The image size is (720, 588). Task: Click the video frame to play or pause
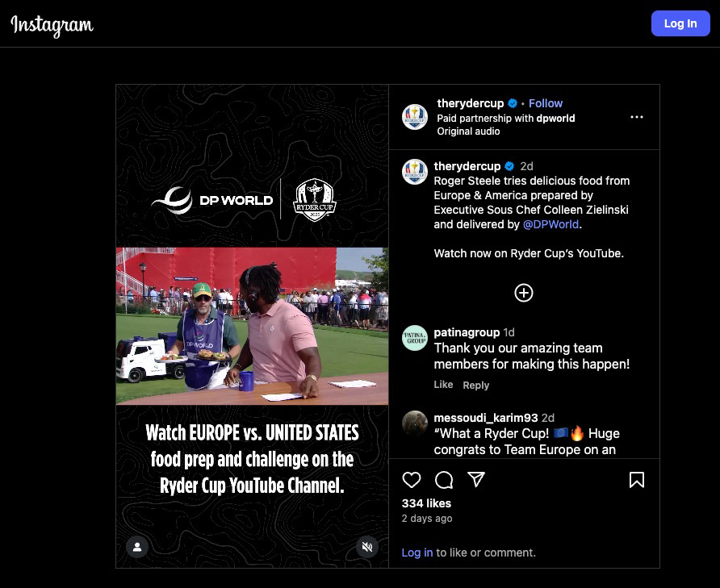[x=252, y=326]
